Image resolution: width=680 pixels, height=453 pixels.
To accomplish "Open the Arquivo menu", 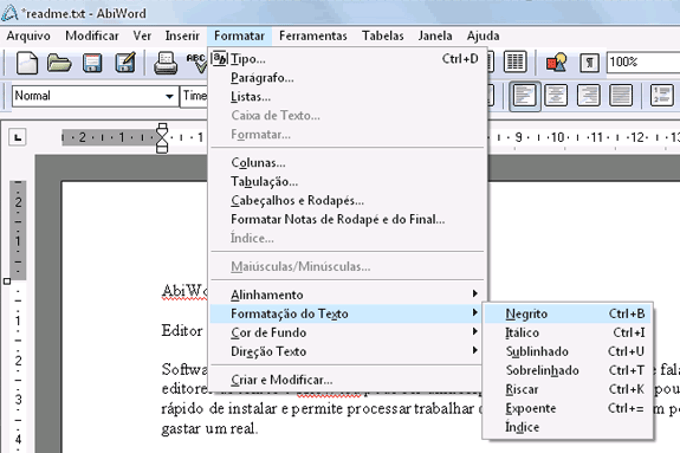I will (x=28, y=36).
